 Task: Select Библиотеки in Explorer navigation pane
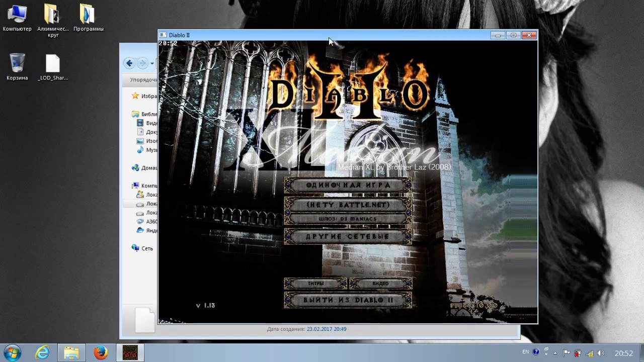tap(144, 114)
